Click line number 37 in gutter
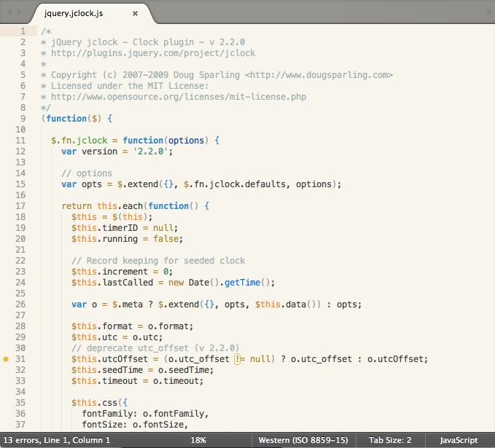495x448 pixels. tap(20, 425)
